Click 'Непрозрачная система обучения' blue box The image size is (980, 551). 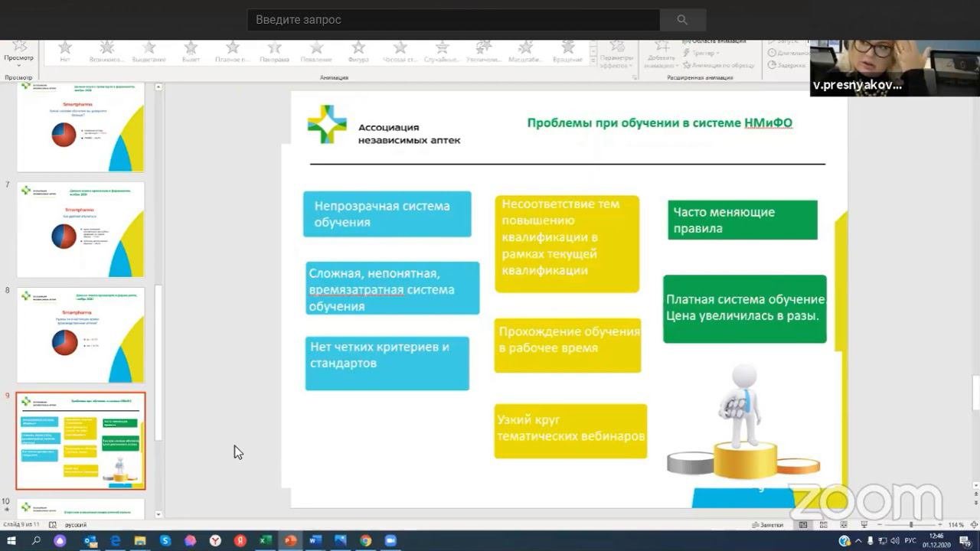(x=387, y=214)
